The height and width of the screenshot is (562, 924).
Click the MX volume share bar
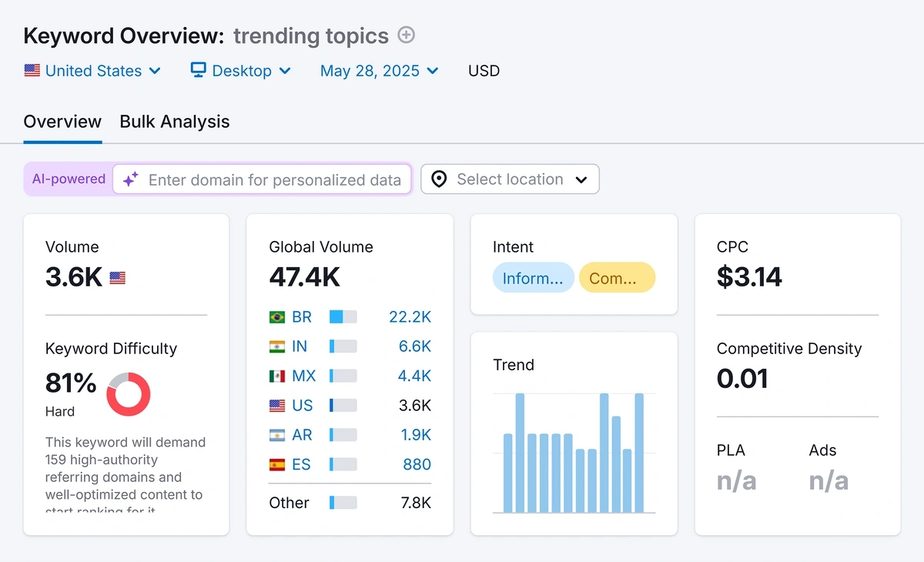(343, 376)
